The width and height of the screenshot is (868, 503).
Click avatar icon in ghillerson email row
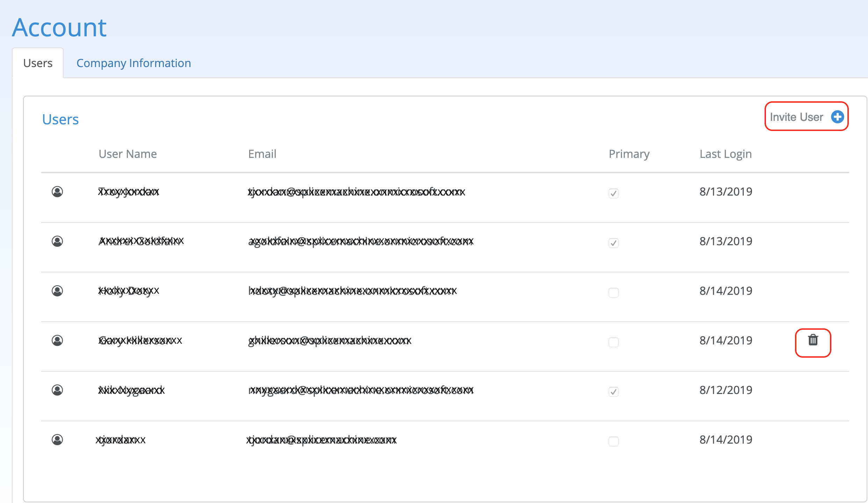pyautogui.click(x=57, y=340)
